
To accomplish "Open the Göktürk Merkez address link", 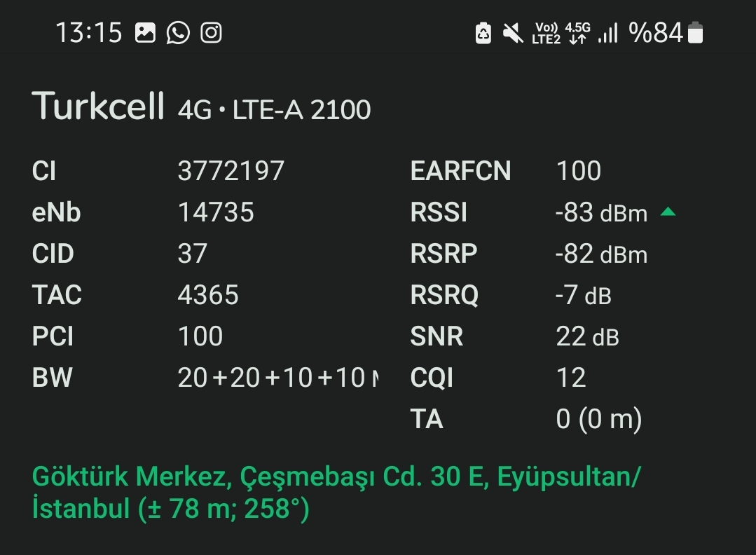I will click(x=336, y=493).
